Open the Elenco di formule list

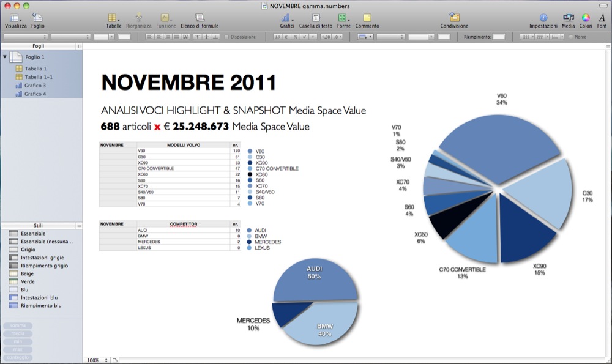click(x=200, y=18)
